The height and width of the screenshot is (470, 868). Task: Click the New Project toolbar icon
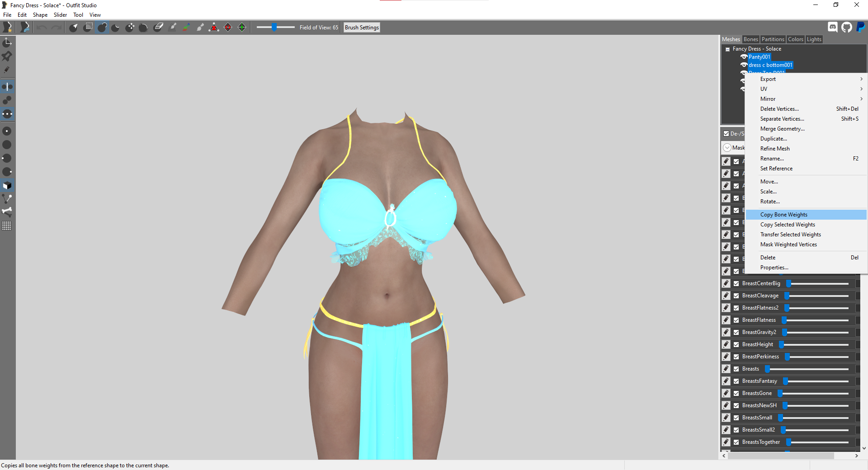(8, 27)
